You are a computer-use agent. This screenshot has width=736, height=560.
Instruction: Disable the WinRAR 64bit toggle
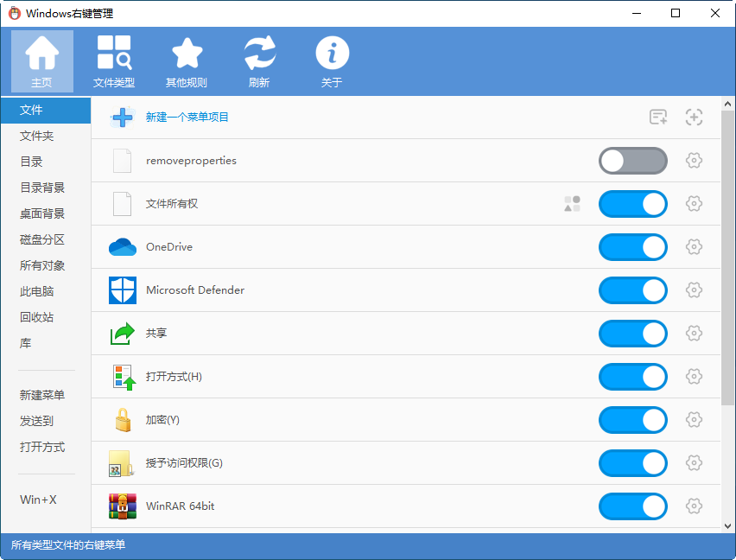[x=632, y=506]
